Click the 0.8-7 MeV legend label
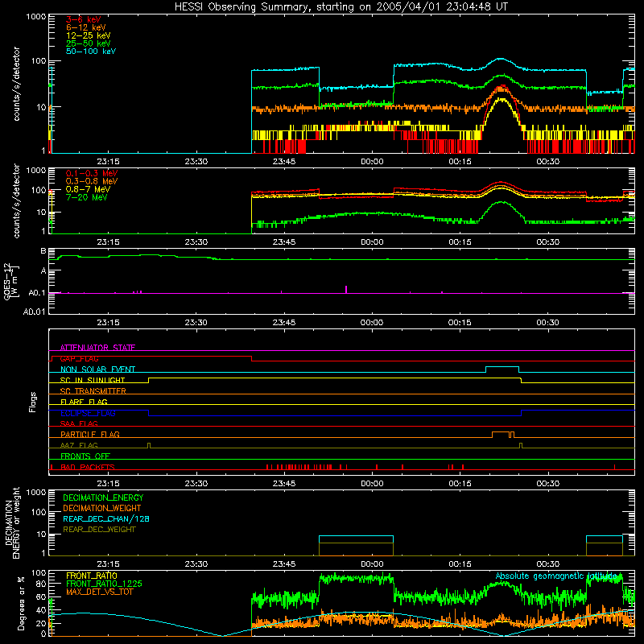 [x=88, y=189]
